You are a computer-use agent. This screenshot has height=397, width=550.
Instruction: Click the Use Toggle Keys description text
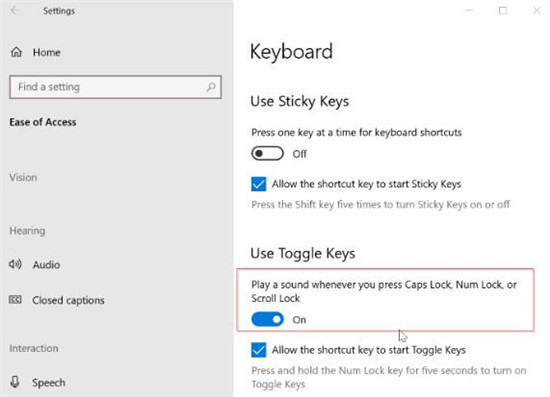point(384,291)
